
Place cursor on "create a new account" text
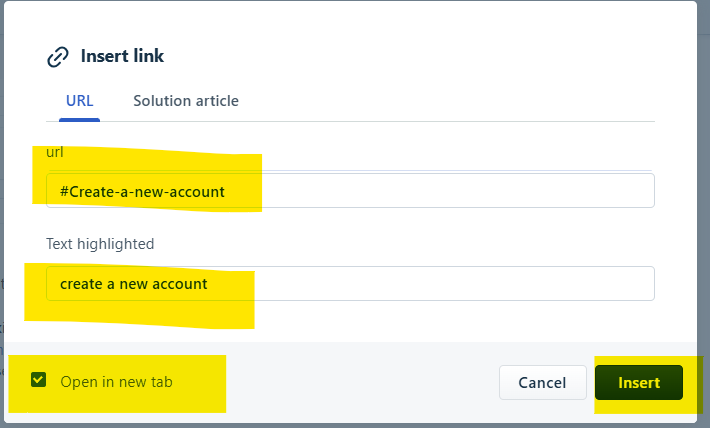pos(134,284)
